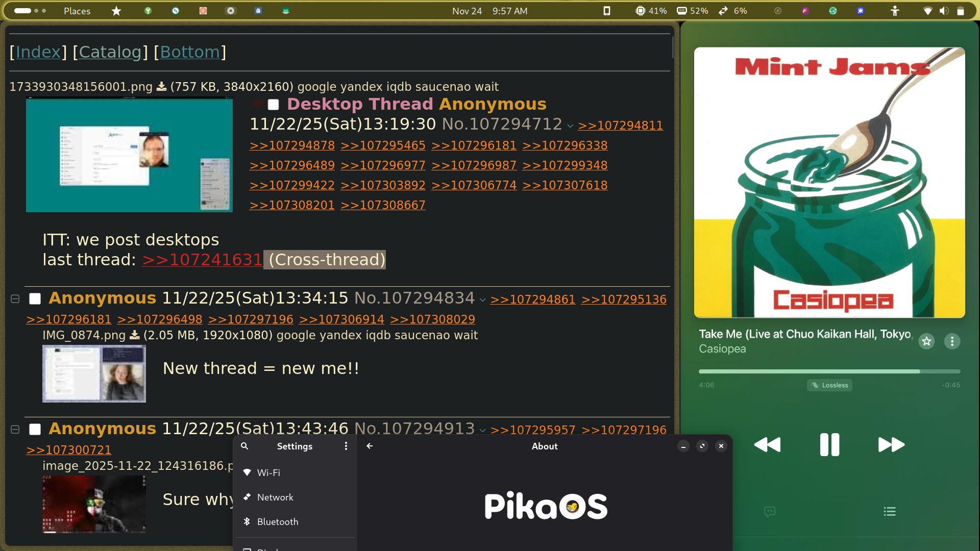Check the Desktop Thread post checkbox

click(x=274, y=105)
